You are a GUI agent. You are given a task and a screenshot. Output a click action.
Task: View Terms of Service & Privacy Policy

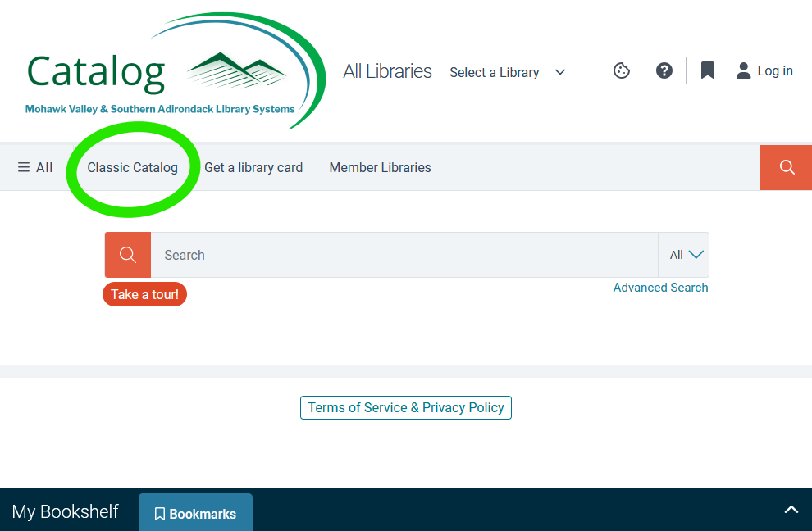point(405,407)
